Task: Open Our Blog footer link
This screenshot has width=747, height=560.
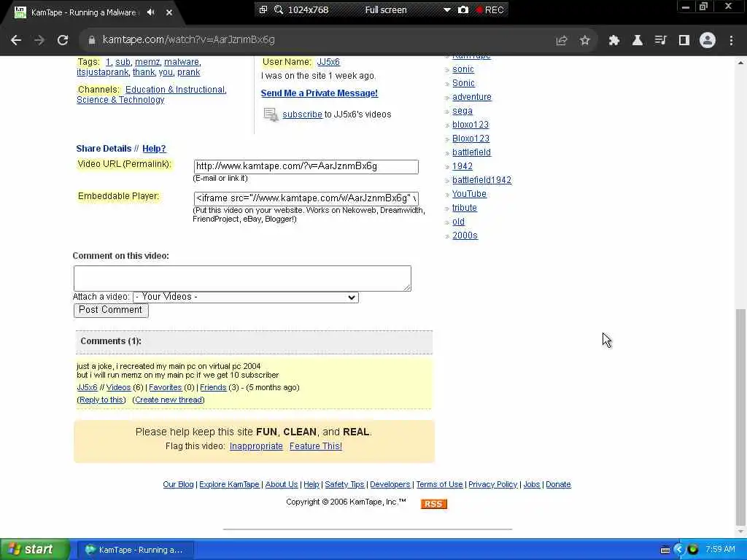Action: click(178, 484)
